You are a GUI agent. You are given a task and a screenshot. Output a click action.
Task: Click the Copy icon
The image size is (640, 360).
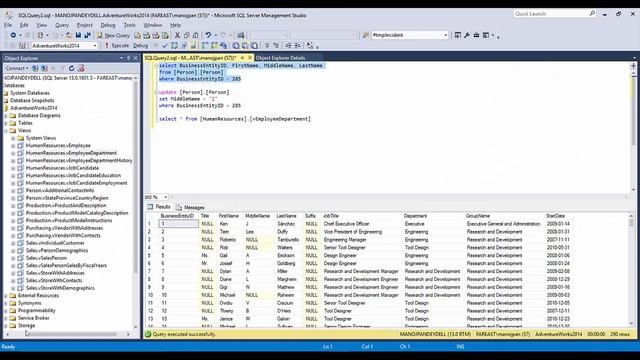pos(187,36)
